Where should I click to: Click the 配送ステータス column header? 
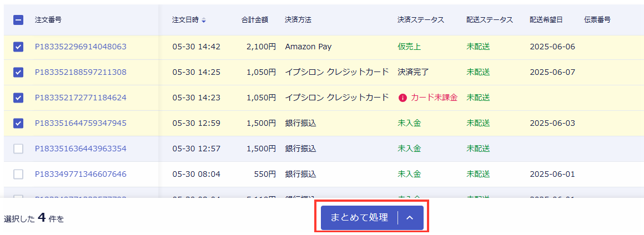tap(490, 20)
